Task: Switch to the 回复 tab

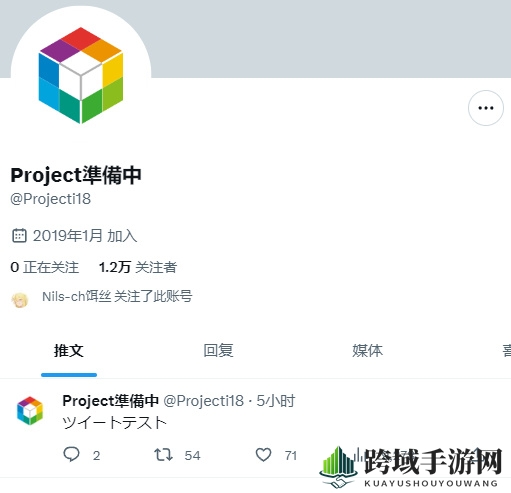Action: pyautogui.click(x=218, y=351)
